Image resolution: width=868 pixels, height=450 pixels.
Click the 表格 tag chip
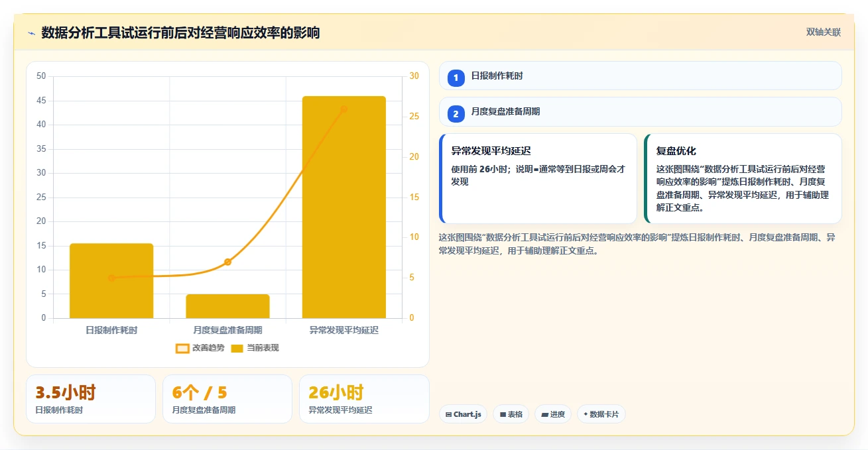511,414
